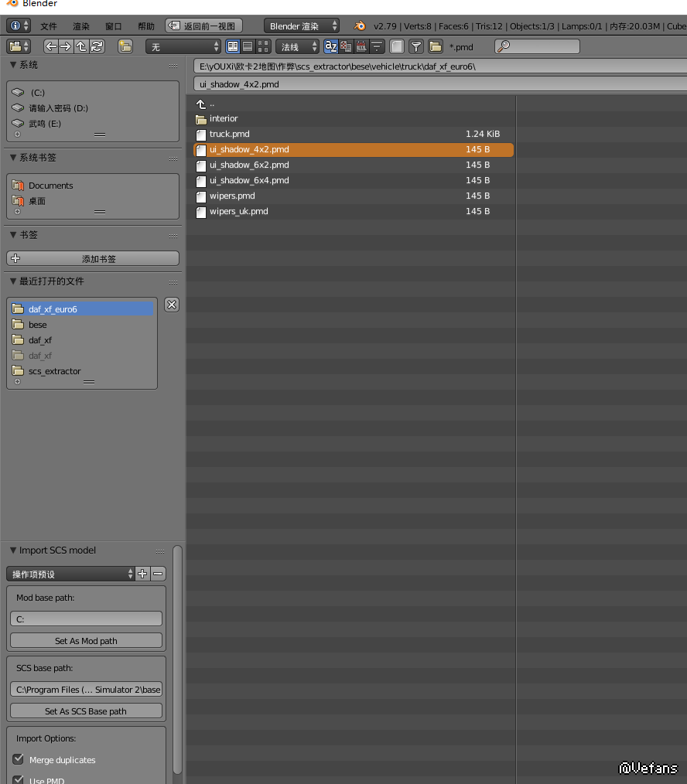Create a new folder with the toolbar icon

coord(125,46)
